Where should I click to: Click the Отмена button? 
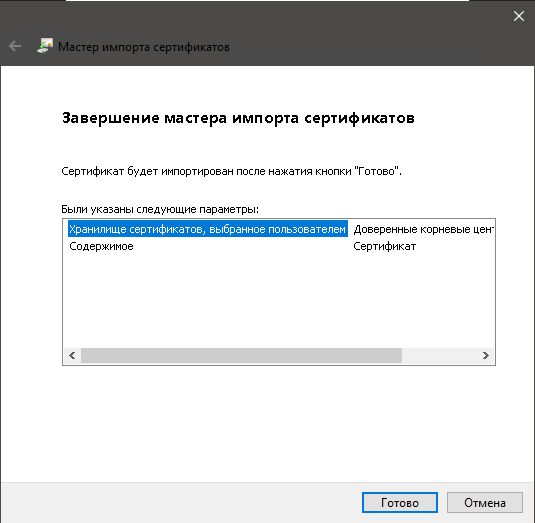(485, 503)
